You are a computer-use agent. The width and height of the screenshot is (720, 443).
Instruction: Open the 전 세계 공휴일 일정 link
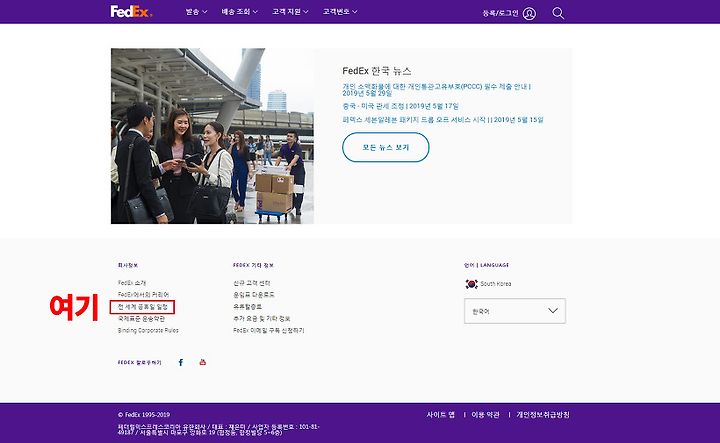click(143, 307)
